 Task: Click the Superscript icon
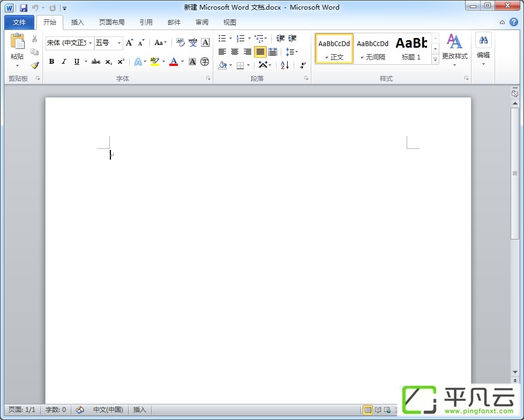point(121,62)
